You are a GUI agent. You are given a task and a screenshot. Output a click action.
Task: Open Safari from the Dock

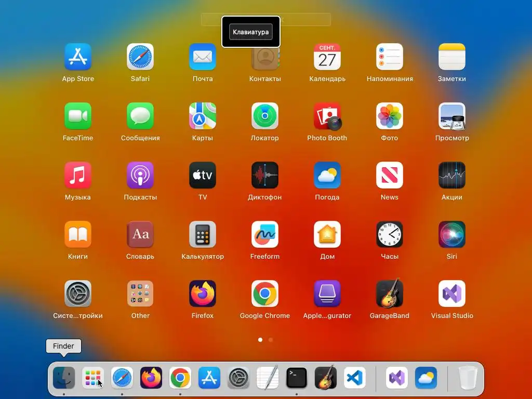point(122,378)
